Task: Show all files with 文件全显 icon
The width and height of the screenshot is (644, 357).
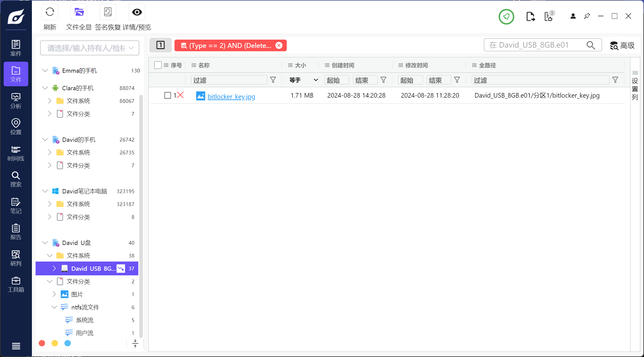Action: [79, 12]
